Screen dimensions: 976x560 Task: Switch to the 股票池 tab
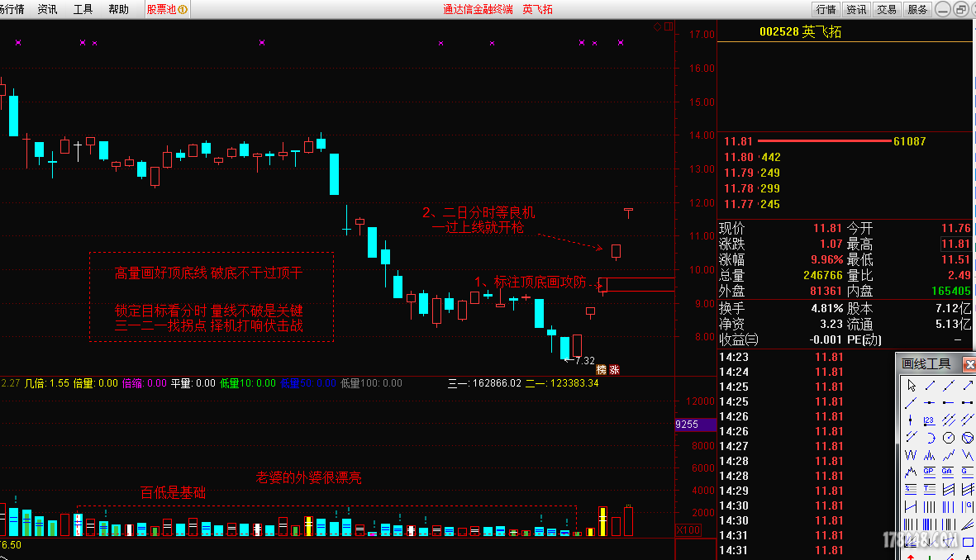(x=167, y=9)
